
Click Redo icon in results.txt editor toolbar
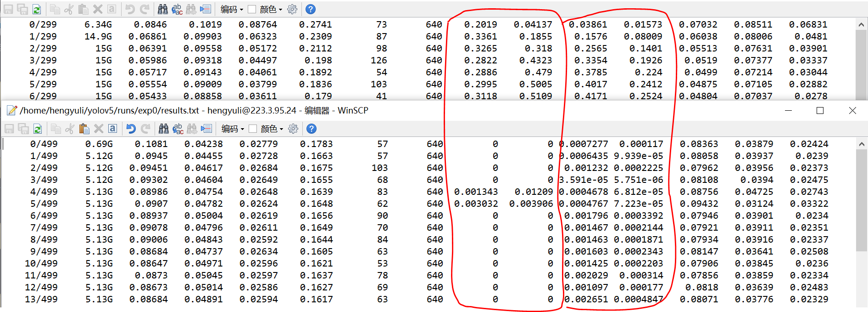coord(145,129)
